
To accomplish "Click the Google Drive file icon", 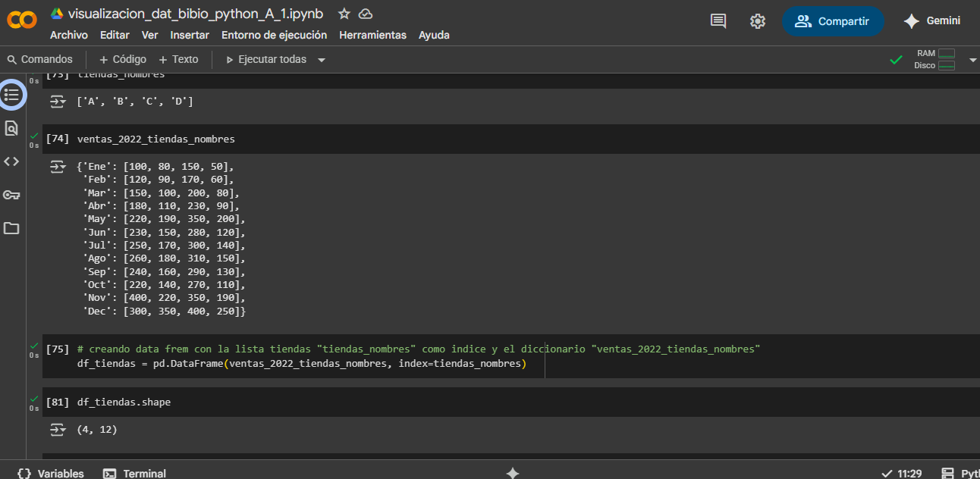I will tap(57, 14).
